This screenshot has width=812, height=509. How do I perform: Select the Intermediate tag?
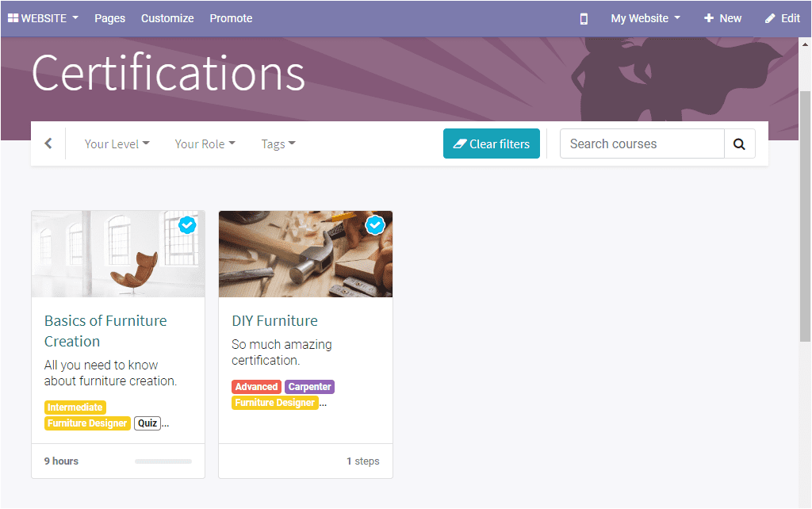(75, 407)
